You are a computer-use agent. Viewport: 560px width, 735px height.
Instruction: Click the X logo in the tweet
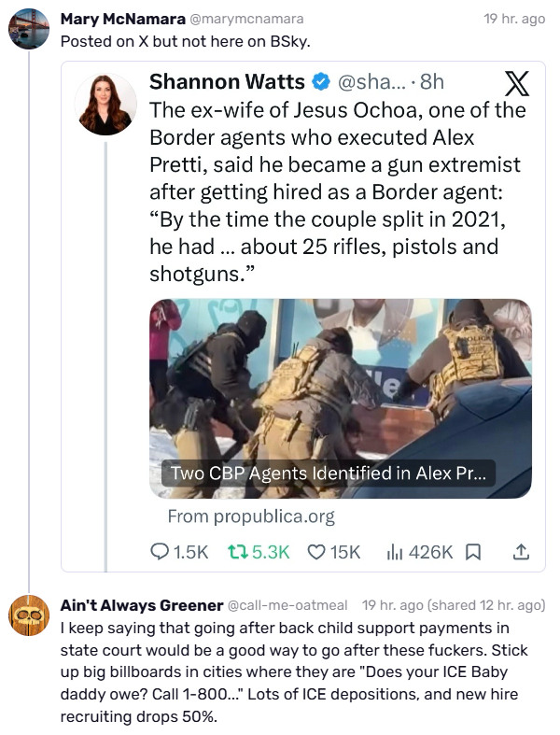click(x=517, y=83)
